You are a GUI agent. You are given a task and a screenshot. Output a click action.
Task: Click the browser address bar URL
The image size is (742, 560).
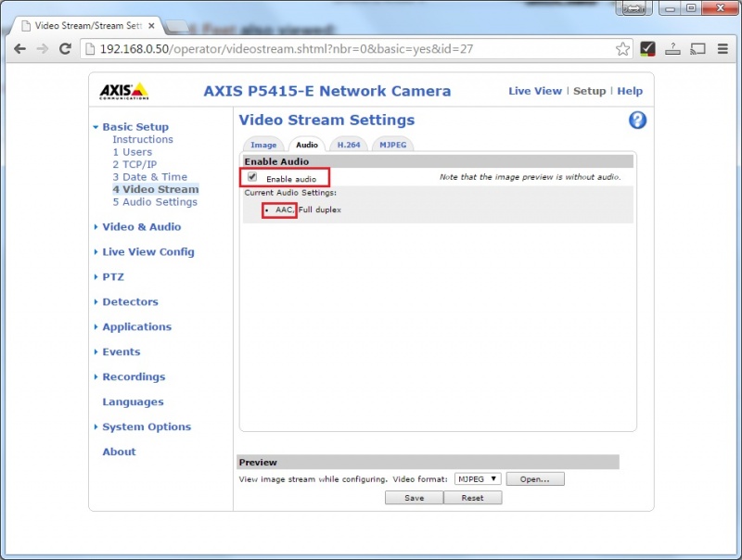[287, 49]
